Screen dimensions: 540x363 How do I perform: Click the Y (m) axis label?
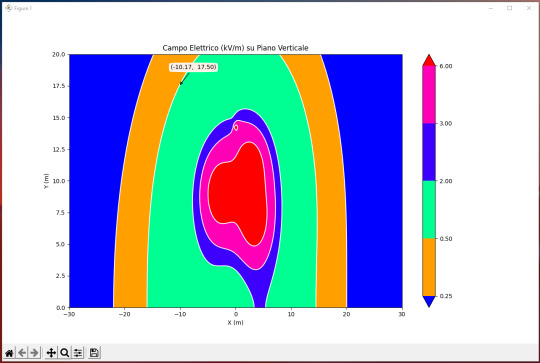coord(46,181)
